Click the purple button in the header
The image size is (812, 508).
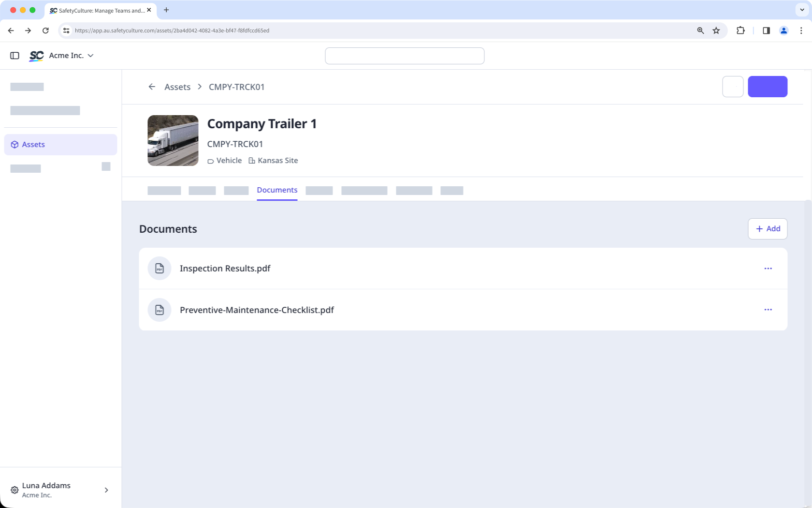pos(768,87)
